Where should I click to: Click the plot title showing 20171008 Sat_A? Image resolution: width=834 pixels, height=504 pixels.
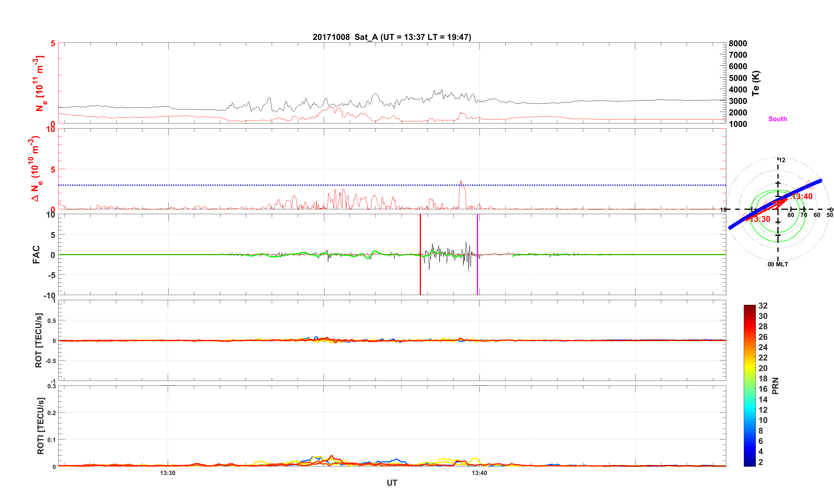click(392, 37)
